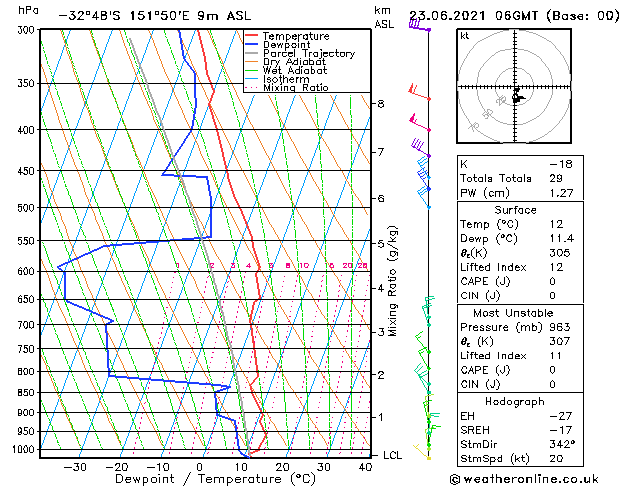
Task: Click the Most Unstable Lifted Index row
Action: click(520, 356)
